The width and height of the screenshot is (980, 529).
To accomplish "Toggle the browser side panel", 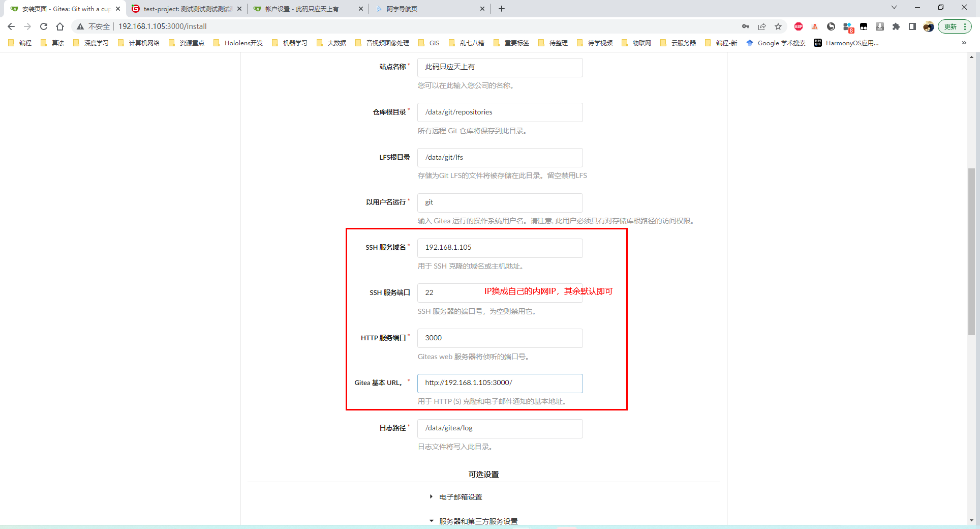I will click(x=912, y=26).
